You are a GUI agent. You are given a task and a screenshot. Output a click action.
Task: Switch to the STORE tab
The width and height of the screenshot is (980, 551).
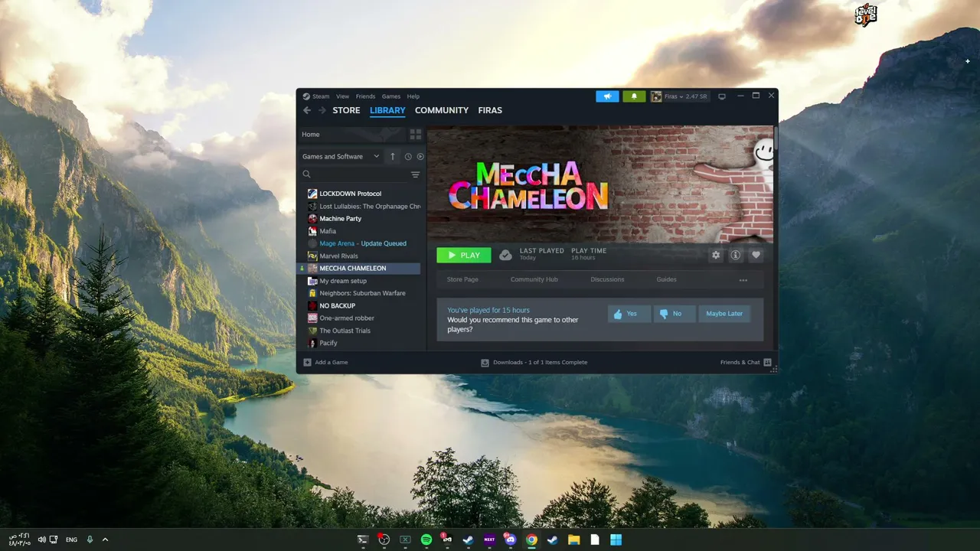(346, 110)
